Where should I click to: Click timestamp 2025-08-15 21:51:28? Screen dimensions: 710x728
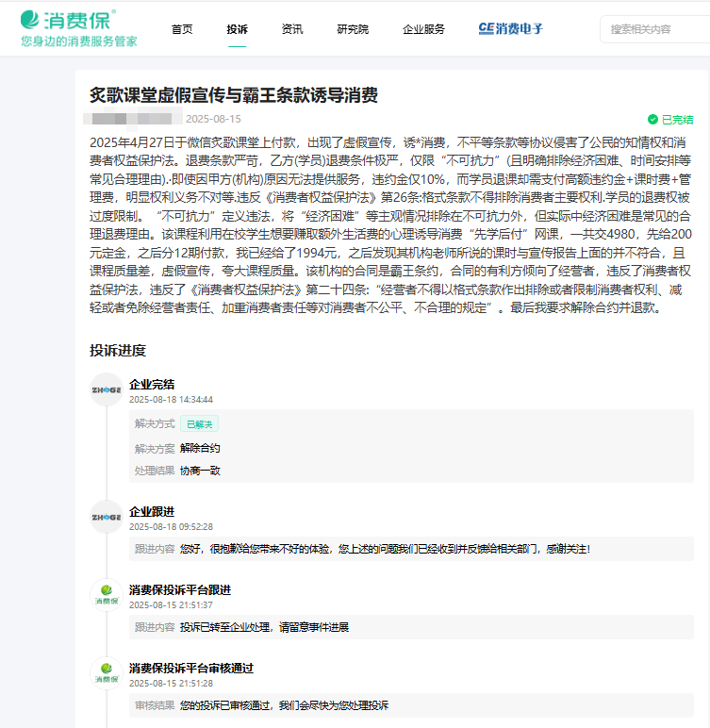click(171, 684)
